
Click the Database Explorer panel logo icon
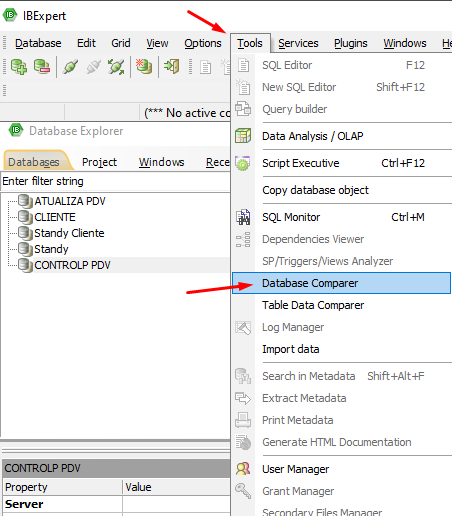point(16,130)
